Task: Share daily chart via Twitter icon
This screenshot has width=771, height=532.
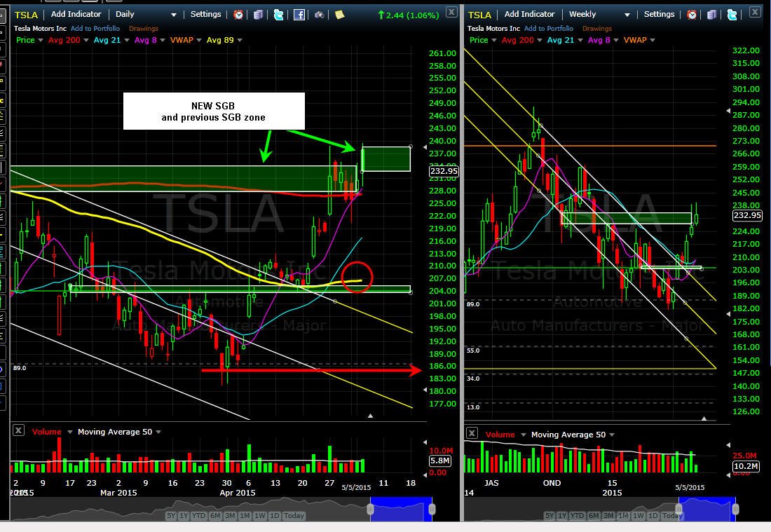Action: (279, 15)
